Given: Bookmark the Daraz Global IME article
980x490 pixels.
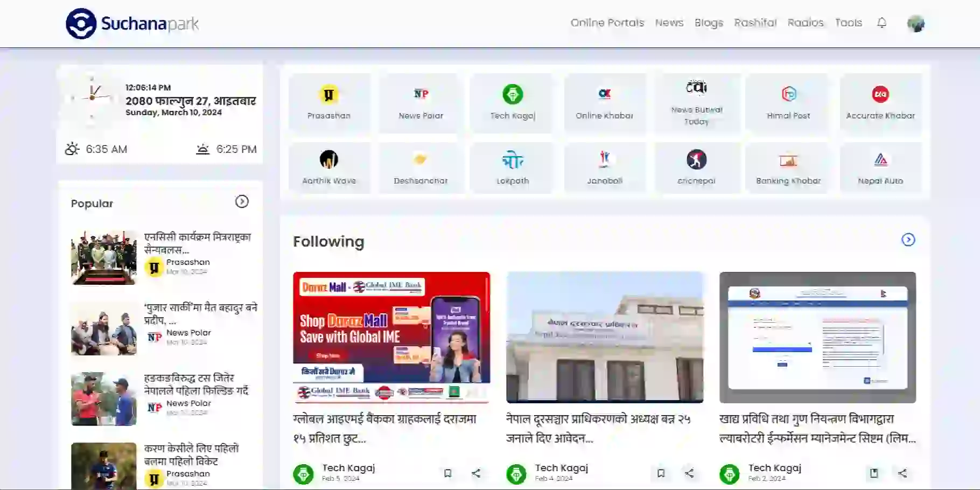Looking at the screenshot, I should tap(447, 473).
